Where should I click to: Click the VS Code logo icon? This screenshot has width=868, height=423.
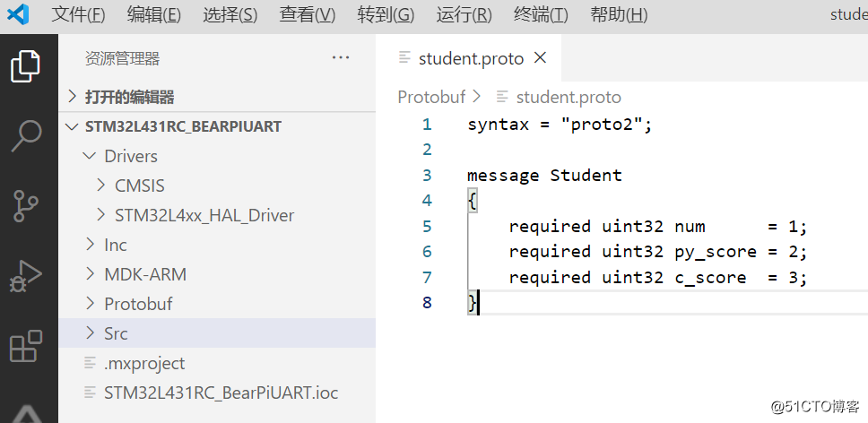(17, 14)
